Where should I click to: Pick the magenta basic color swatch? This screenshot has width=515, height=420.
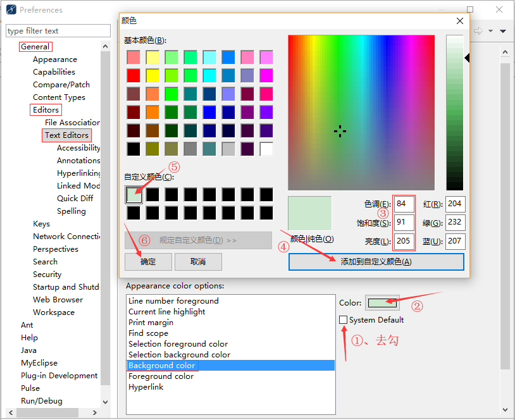click(x=266, y=75)
